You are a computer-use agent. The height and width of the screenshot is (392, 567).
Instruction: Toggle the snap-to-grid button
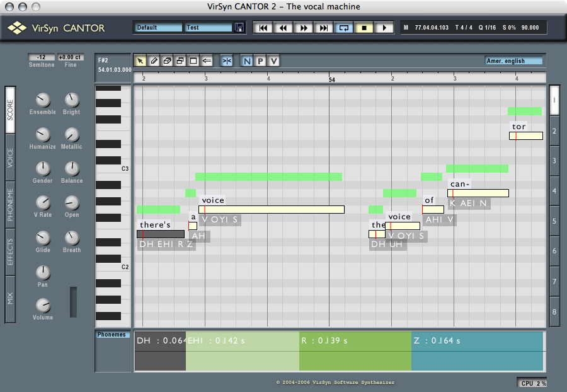(227, 61)
